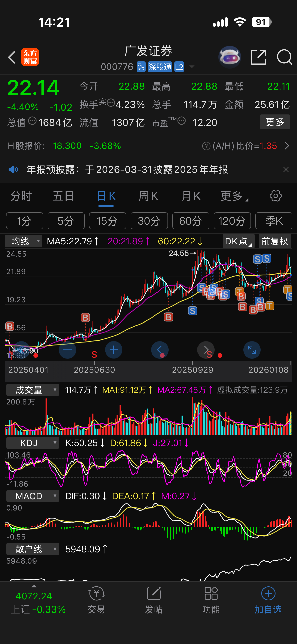This screenshot has width=297, height=644.
Task: Tap the L2 level badge
Action: (179, 67)
